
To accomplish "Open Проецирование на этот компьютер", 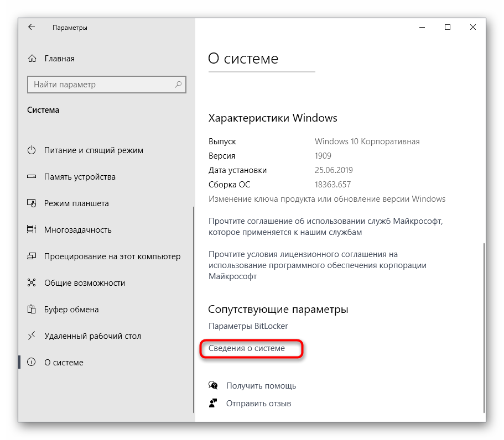I will click(112, 256).
